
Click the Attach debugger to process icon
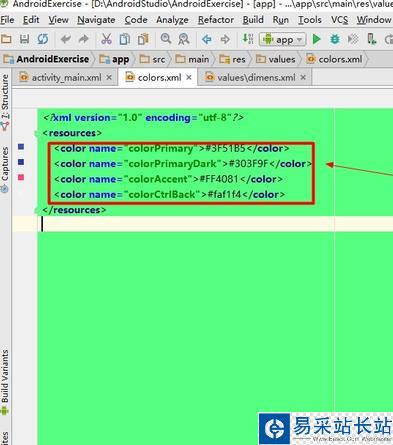[371, 39]
